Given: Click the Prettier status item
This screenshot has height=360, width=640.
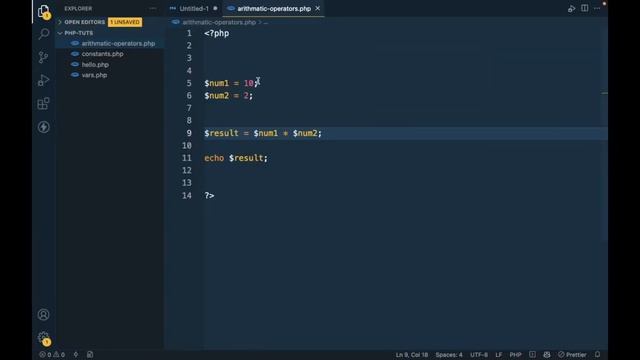Looking at the screenshot, I should (572, 355).
